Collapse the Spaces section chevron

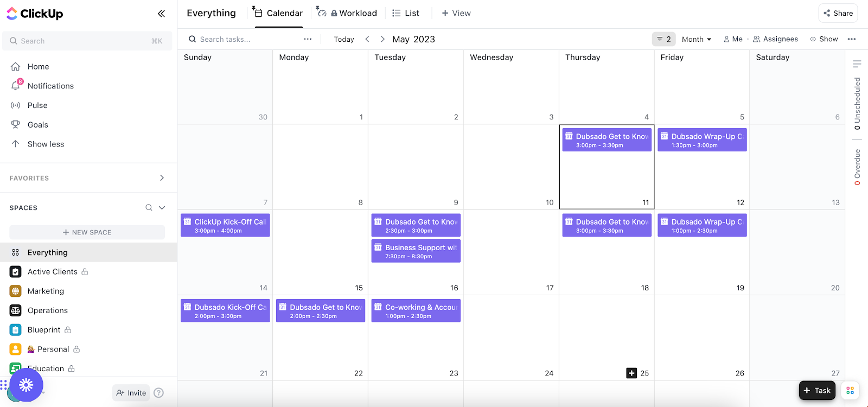162,207
